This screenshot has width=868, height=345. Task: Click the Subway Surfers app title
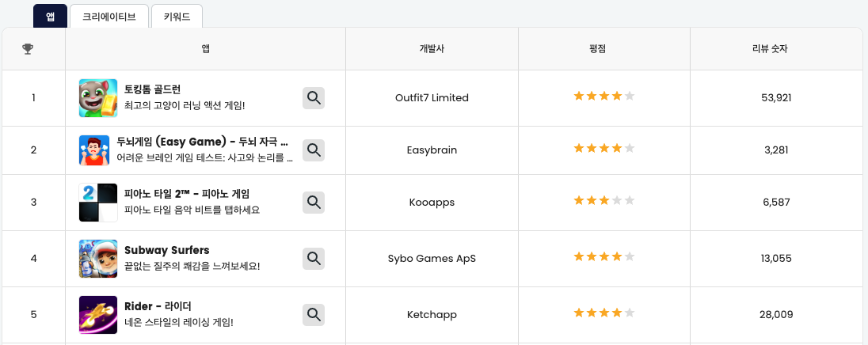click(x=166, y=250)
